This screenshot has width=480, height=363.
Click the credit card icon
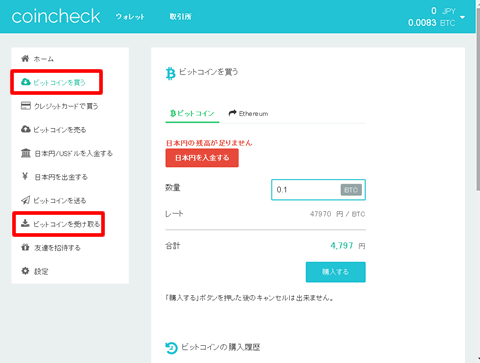coord(26,106)
